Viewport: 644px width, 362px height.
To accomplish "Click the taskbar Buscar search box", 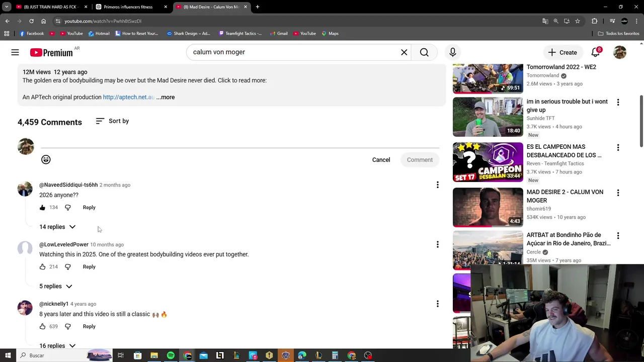I will pyautogui.click(x=65, y=355).
